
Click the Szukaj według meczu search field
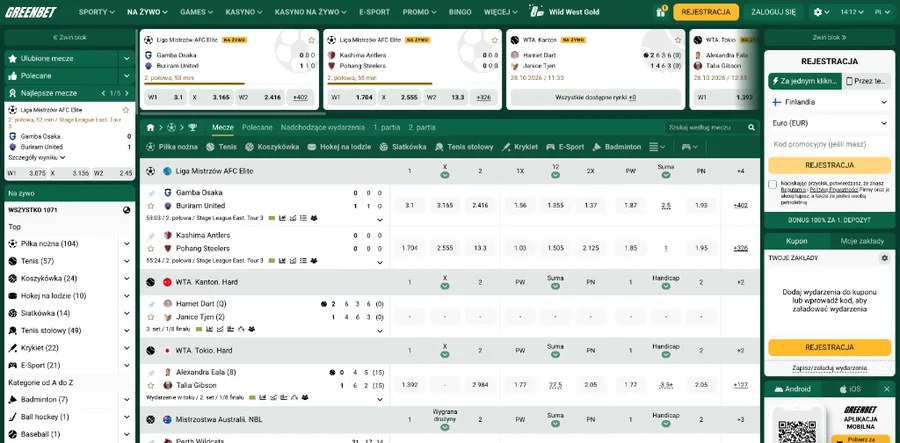[706, 127]
